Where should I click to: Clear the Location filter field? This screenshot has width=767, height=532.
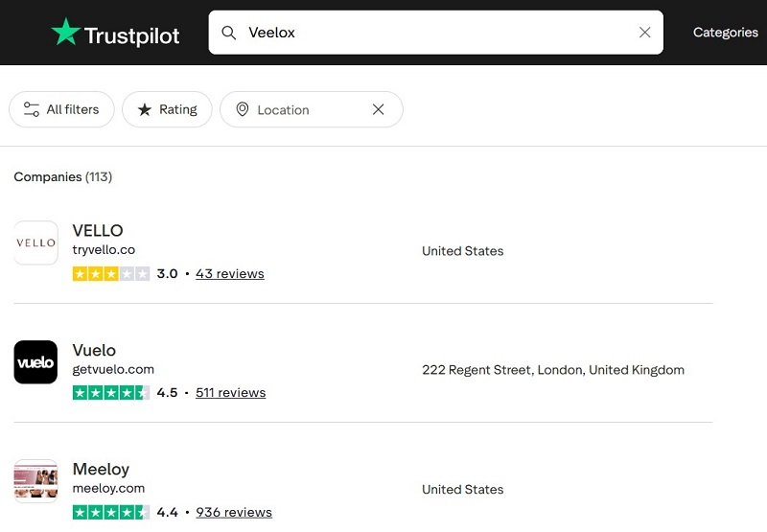tap(378, 109)
